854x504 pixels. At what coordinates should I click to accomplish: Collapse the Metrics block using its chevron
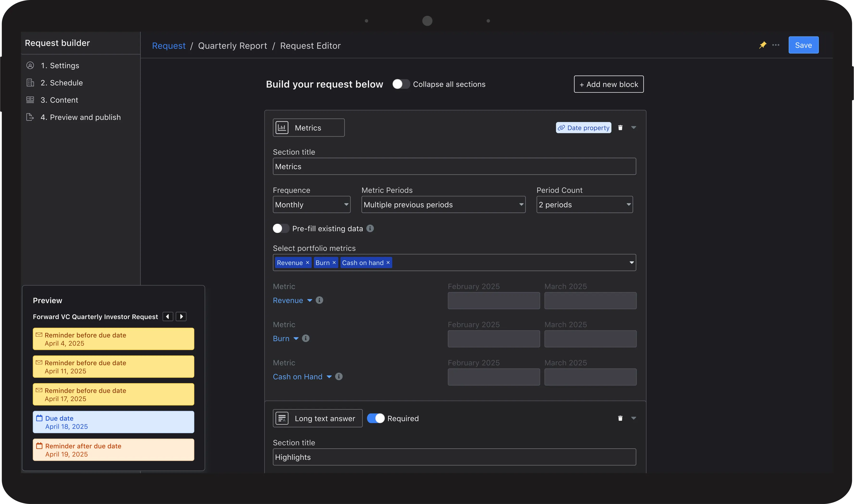click(x=634, y=128)
